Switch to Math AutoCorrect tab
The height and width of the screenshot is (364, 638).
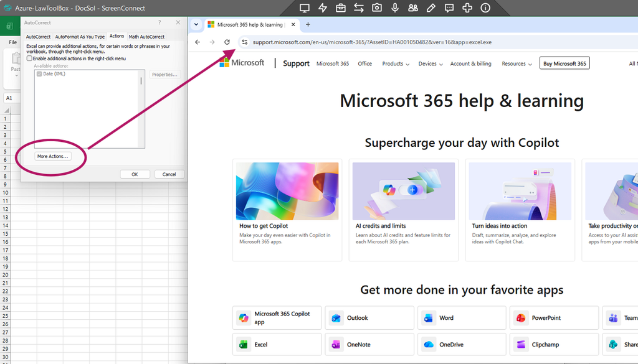pyautogui.click(x=146, y=37)
